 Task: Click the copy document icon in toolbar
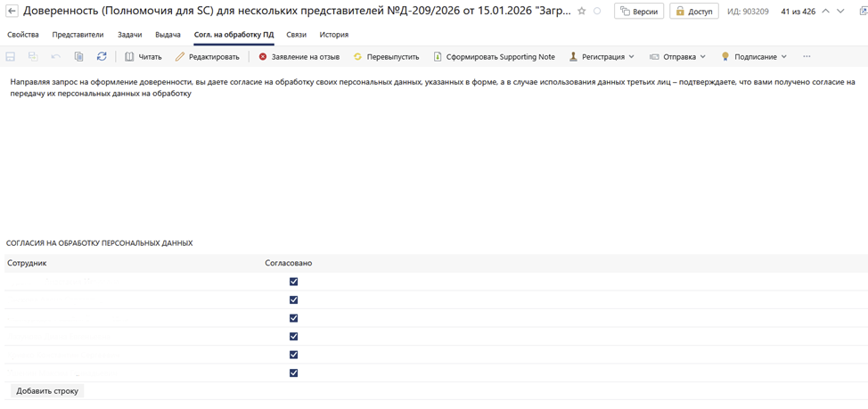pyautogui.click(x=78, y=57)
